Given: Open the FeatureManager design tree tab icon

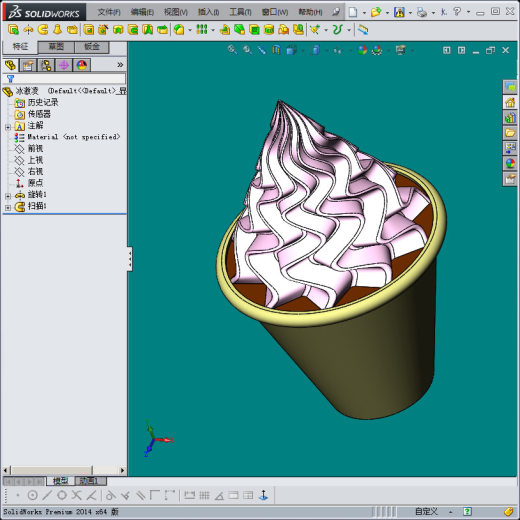Looking at the screenshot, I should (x=11, y=65).
